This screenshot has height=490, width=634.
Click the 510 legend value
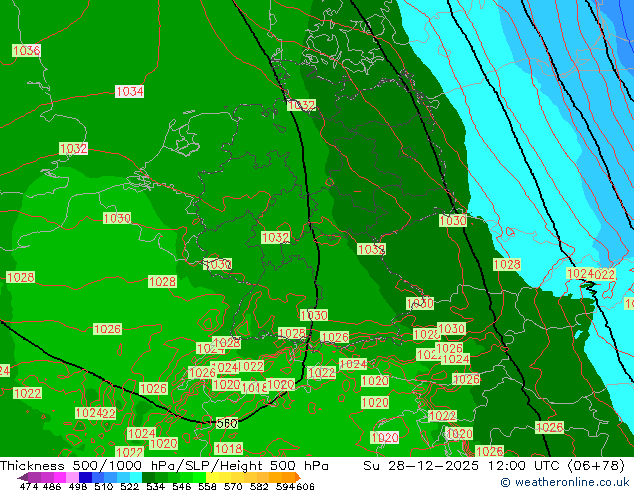click(x=104, y=486)
